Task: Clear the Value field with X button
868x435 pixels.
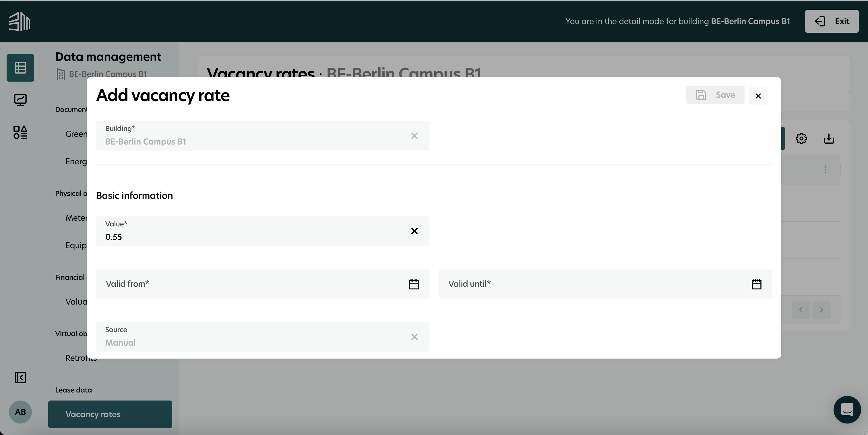Action: pos(414,231)
